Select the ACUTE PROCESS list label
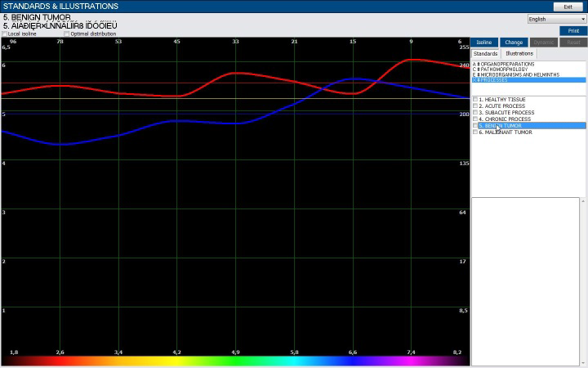588x368 pixels. [501, 105]
